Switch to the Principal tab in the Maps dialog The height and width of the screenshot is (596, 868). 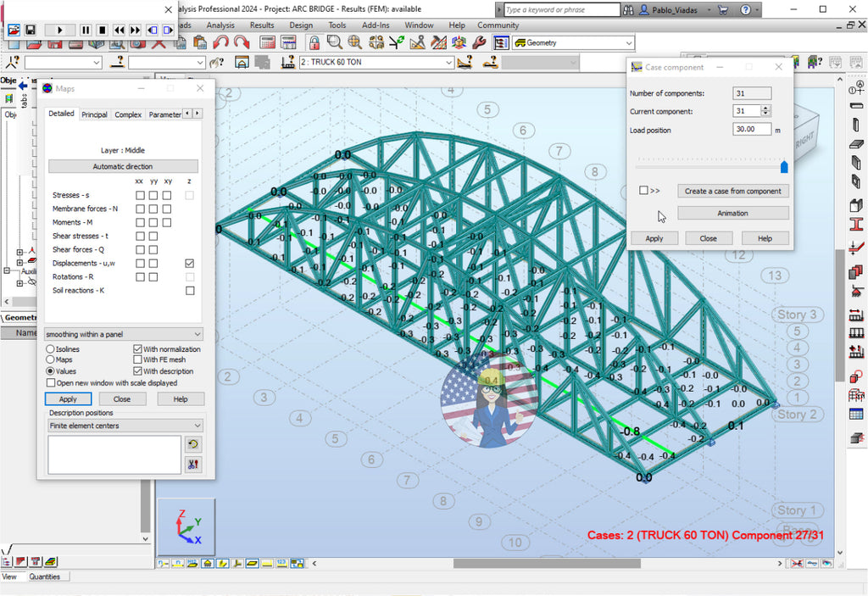point(94,115)
